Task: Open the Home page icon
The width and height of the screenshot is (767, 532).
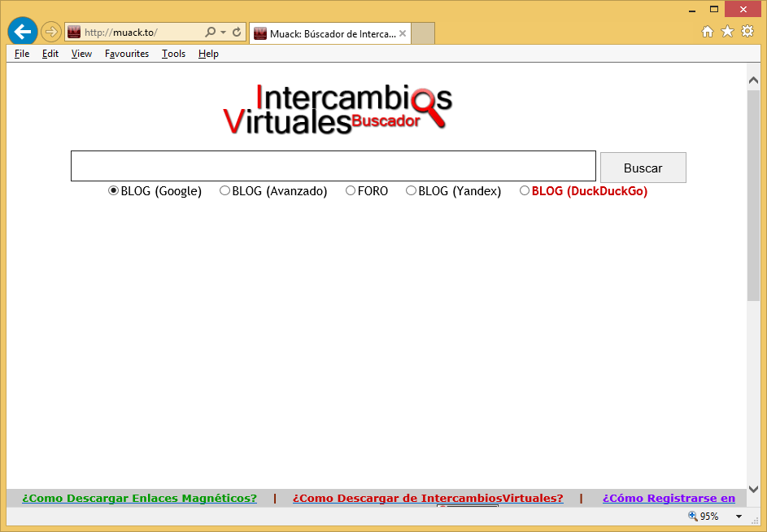Action: point(708,32)
